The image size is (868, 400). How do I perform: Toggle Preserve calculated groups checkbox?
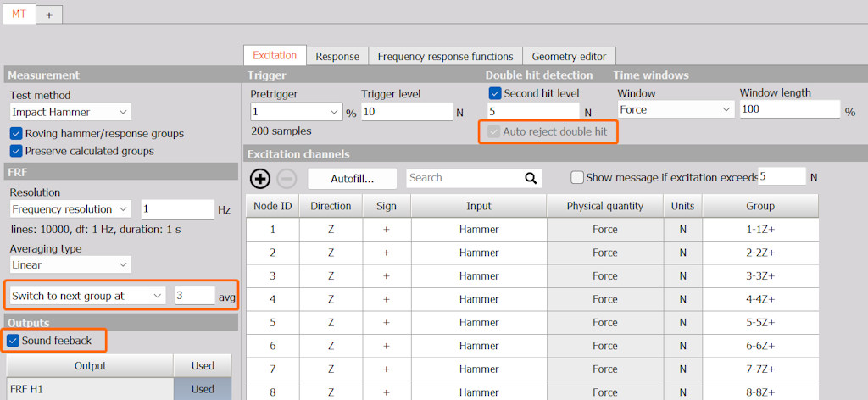point(16,151)
